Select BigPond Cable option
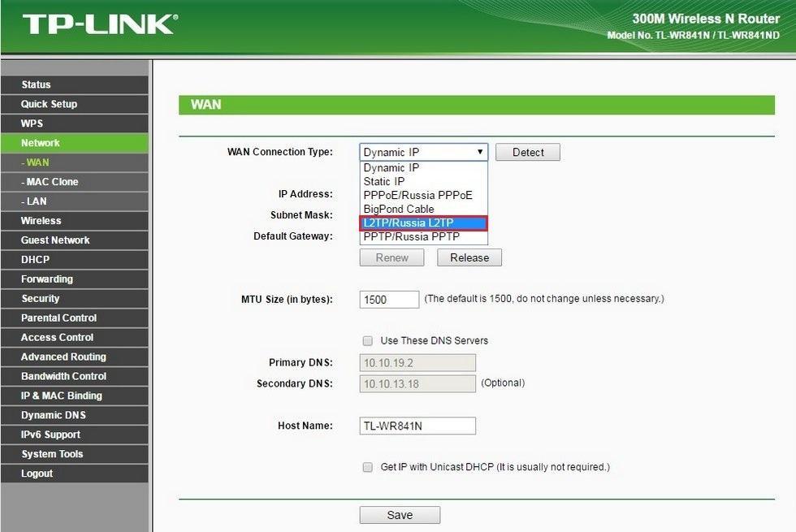Viewport: 796px width, 532px height. pyautogui.click(x=423, y=210)
